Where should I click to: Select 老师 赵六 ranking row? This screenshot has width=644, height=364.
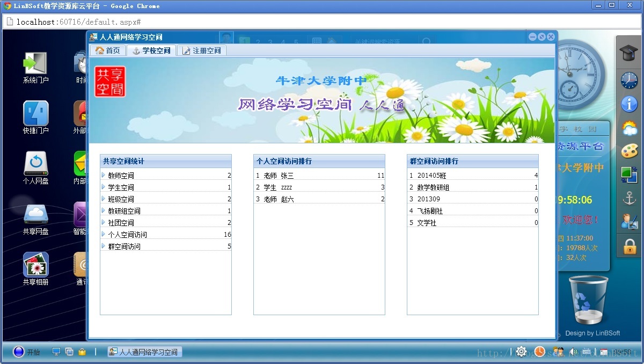click(319, 199)
